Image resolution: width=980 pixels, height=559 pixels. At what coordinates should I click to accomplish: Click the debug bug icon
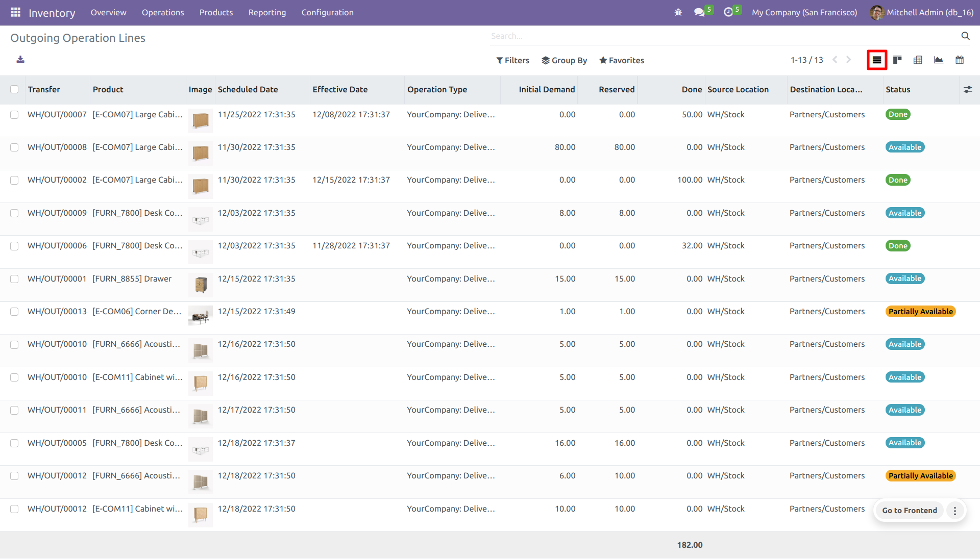click(x=678, y=12)
